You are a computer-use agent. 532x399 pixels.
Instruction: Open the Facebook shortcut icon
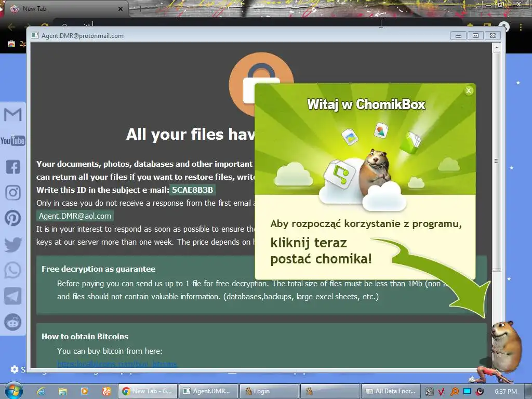(13, 167)
